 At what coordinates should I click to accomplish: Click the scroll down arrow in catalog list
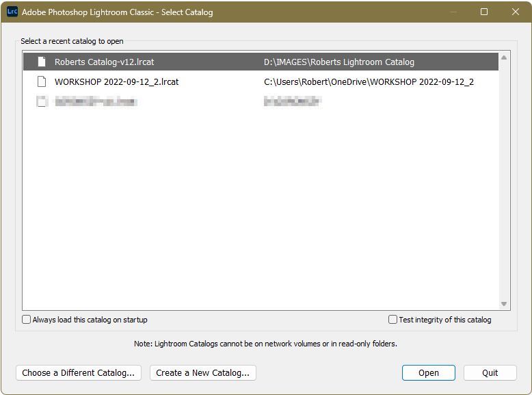[x=504, y=304]
